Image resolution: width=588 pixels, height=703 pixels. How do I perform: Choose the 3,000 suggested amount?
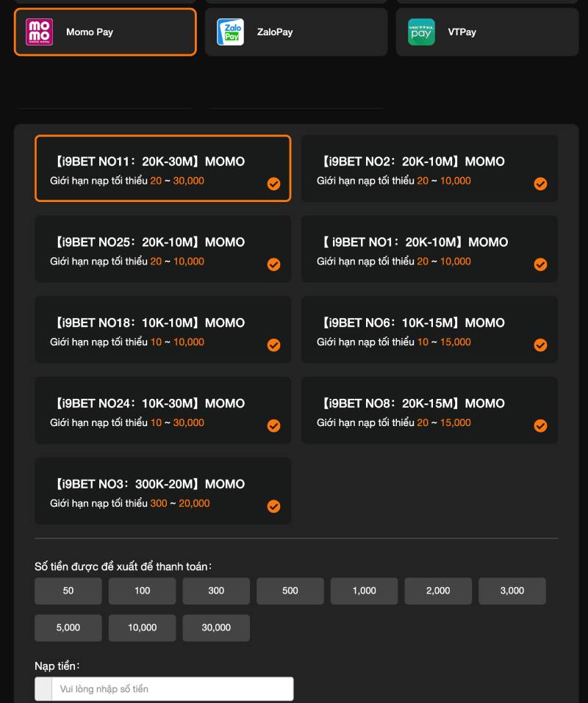pos(512,591)
